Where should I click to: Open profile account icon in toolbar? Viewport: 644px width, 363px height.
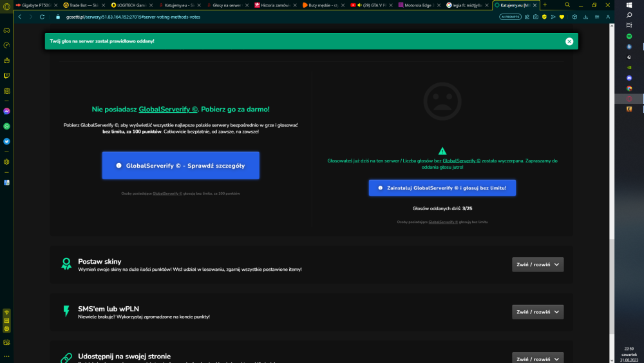point(608,17)
